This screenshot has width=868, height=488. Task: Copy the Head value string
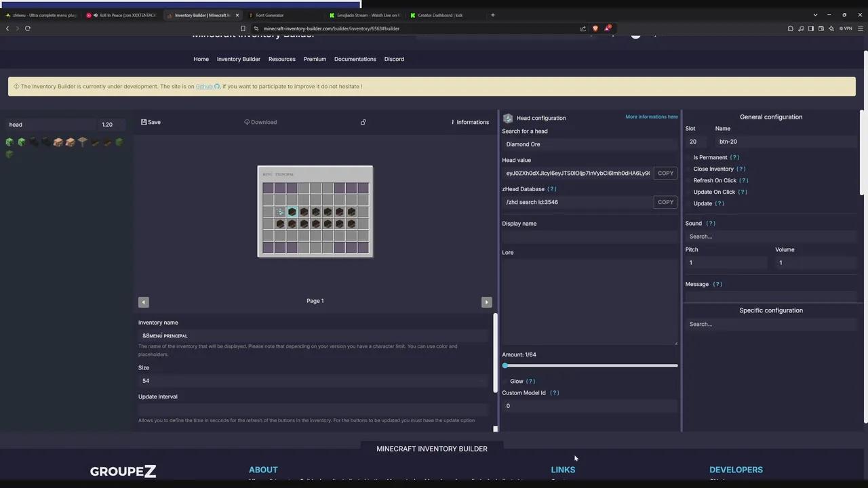coord(665,173)
